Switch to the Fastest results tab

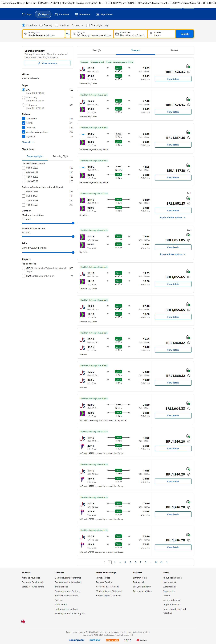coord(174,50)
